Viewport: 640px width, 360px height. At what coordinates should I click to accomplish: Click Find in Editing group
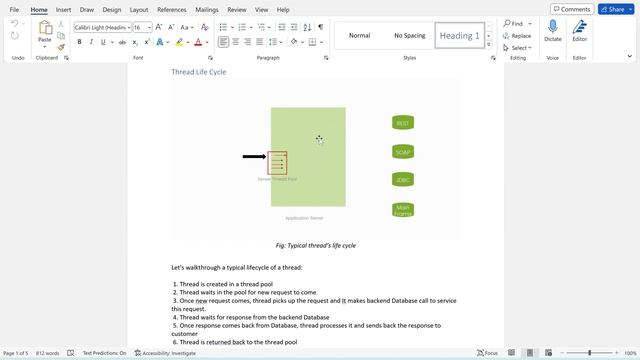pyautogui.click(x=513, y=24)
